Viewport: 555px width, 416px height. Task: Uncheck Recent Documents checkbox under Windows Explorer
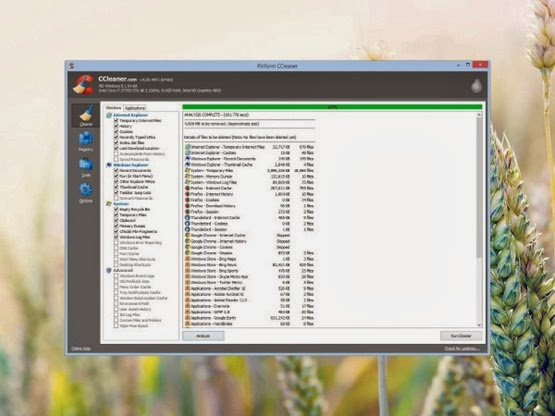pos(116,170)
